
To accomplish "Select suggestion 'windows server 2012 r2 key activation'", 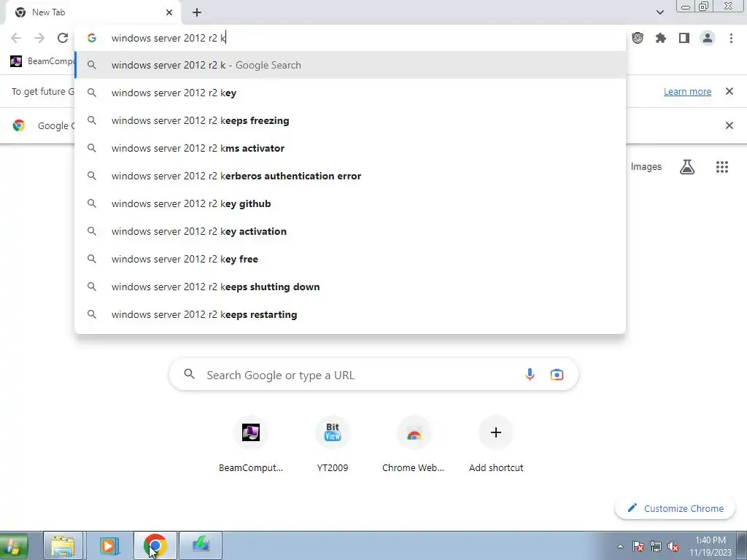I will coord(350,231).
